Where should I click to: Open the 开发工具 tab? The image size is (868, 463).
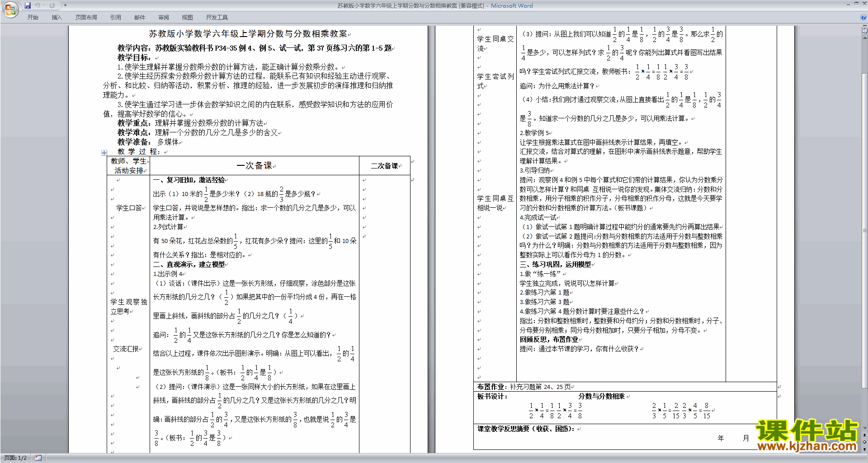(x=217, y=18)
